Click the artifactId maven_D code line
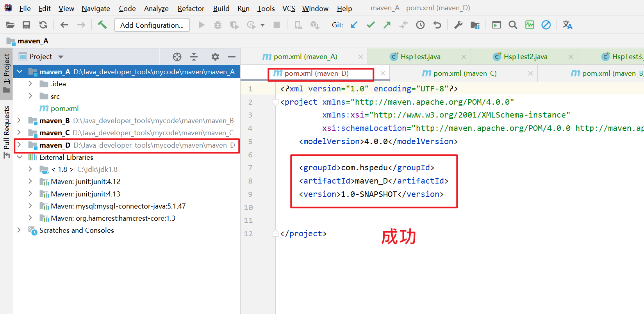The height and width of the screenshot is (314, 644). pyautogui.click(x=374, y=181)
